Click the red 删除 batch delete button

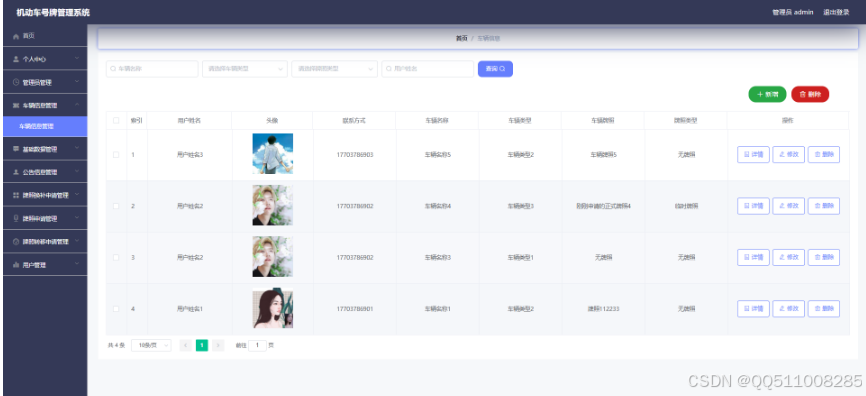(810, 94)
